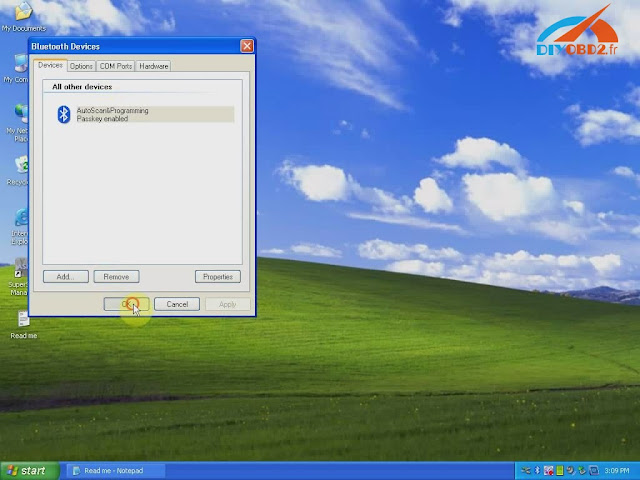Remove the selected Bluetooth device
Viewport: 640px width, 480px height.
[116, 277]
